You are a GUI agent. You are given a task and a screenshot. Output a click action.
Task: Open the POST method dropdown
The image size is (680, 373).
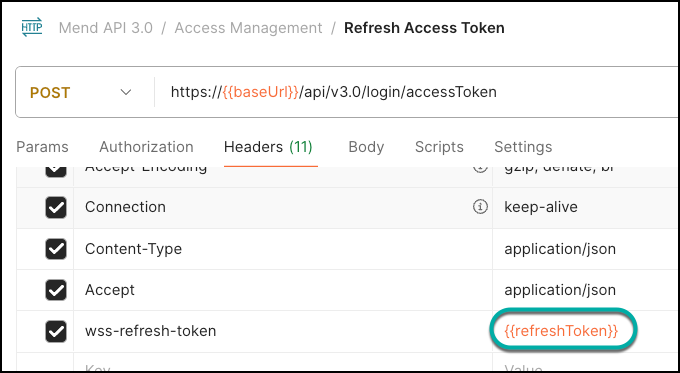81,92
